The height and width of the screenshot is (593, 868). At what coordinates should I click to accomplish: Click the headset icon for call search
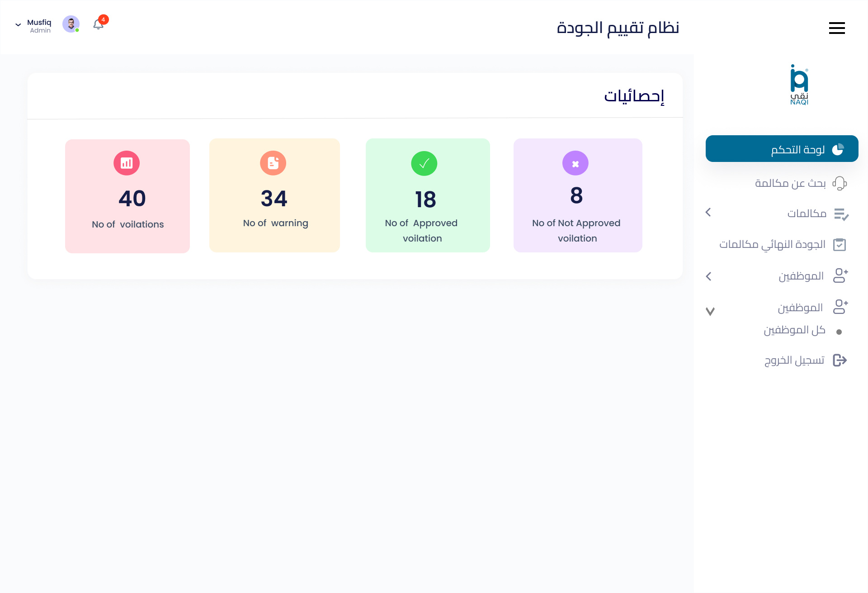point(840,183)
